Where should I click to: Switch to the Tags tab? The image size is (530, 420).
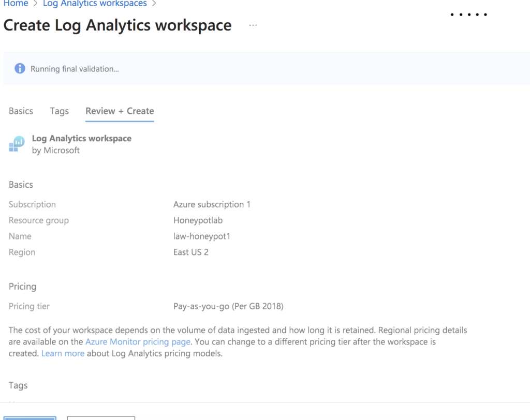pos(59,111)
